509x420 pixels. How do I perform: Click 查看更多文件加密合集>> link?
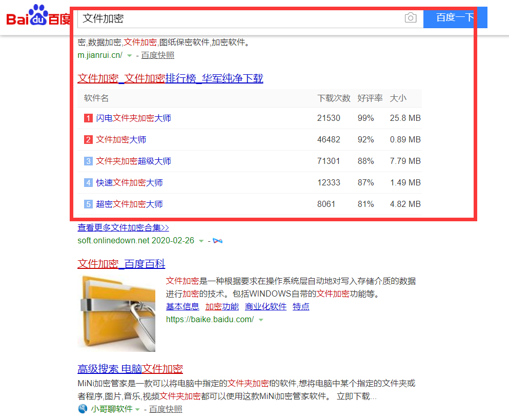124,228
